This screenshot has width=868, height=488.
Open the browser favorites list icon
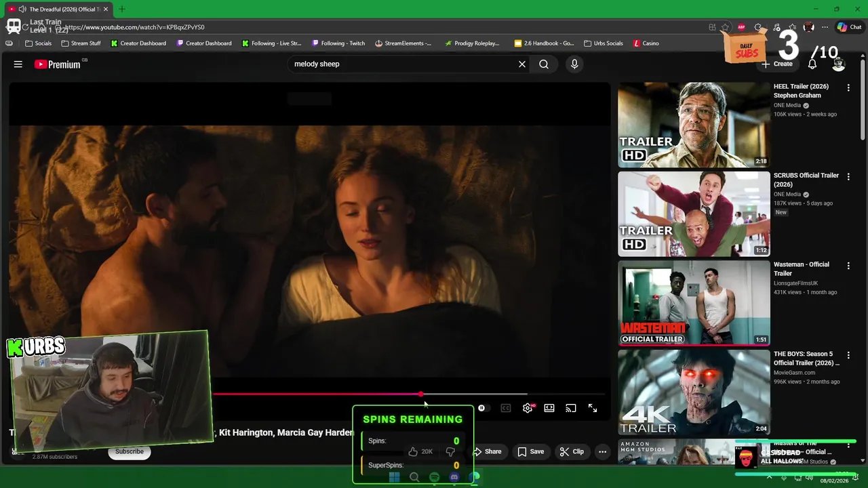[x=792, y=27]
